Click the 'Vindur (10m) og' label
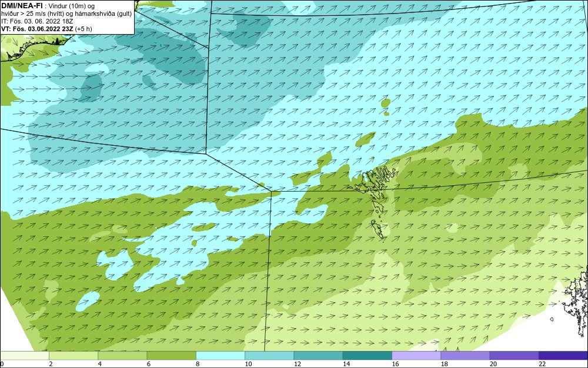This screenshot has width=588, height=368. click(71, 6)
